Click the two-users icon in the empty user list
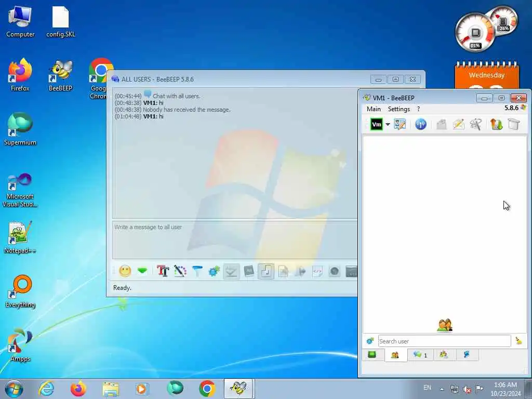 445,325
